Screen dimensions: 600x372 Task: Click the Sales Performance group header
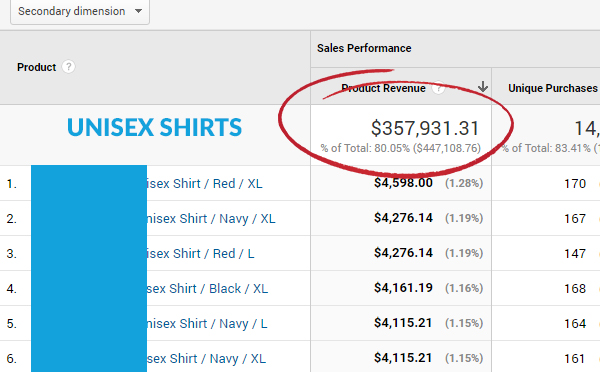pyautogui.click(x=364, y=48)
